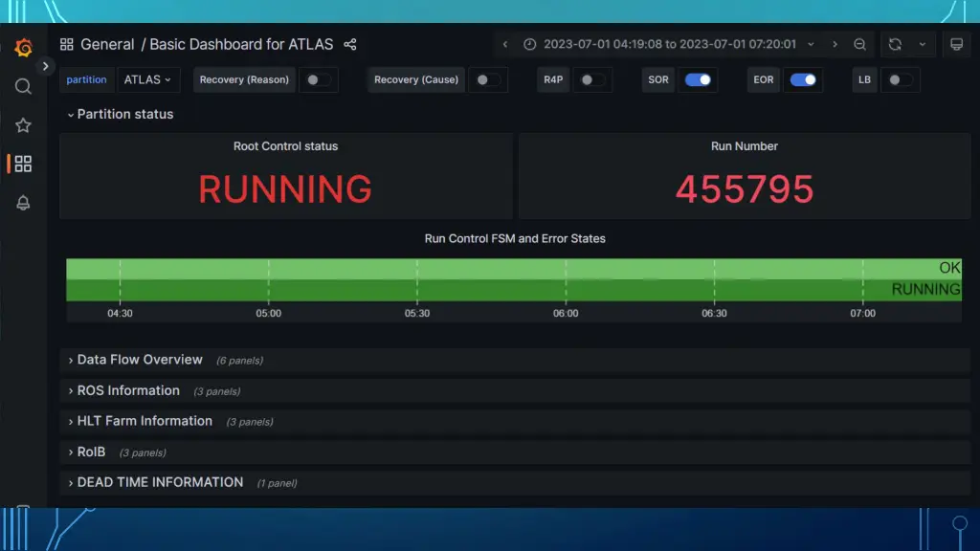Open the General folder breadcrumb
980x551 pixels.
pos(107,44)
